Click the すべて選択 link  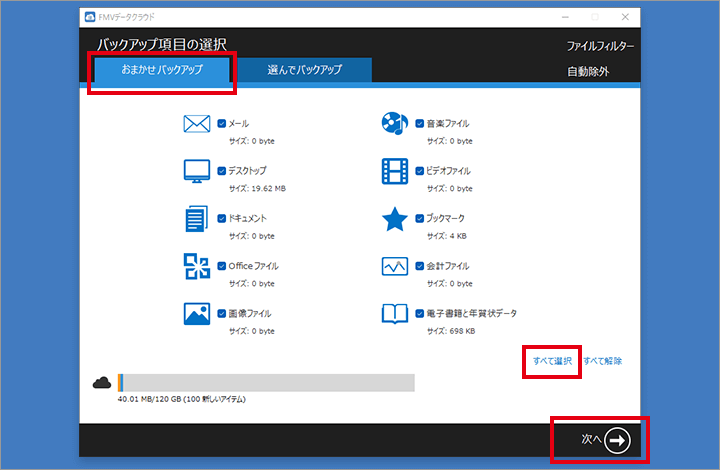(x=552, y=361)
